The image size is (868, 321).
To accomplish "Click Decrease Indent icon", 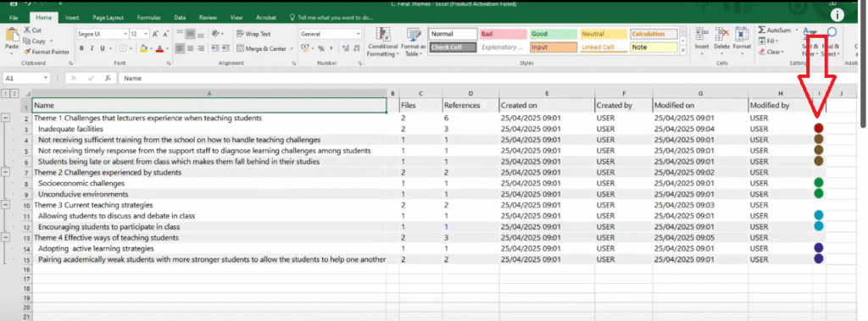I will pos(214,49).
